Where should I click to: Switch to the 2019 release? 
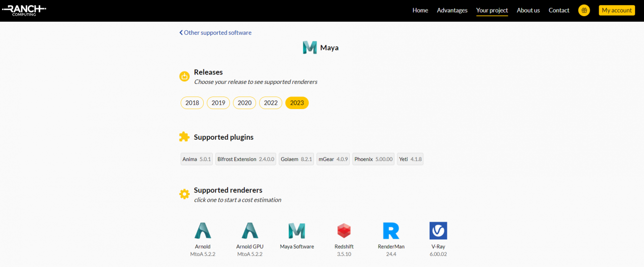pos(218,103)
